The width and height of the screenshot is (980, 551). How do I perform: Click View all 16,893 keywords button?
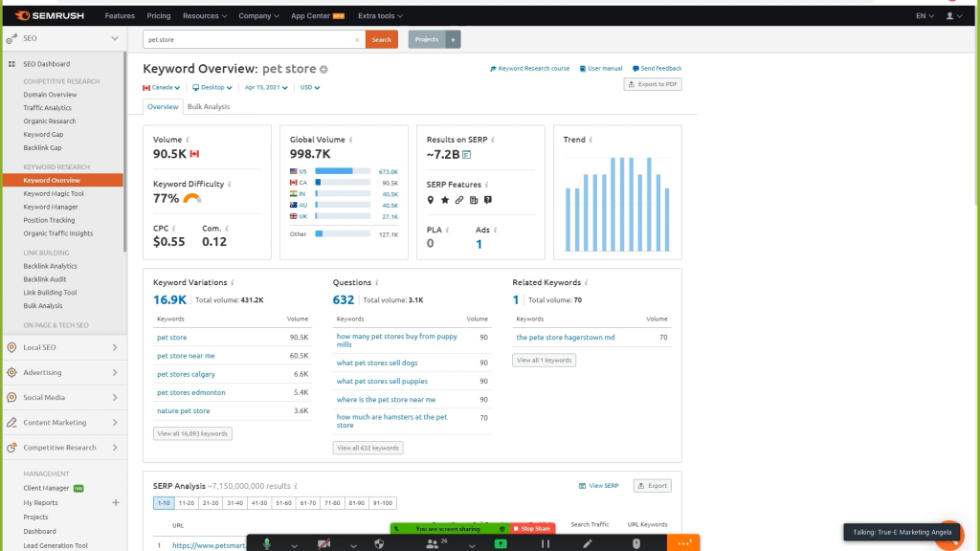tap(192, 433)
